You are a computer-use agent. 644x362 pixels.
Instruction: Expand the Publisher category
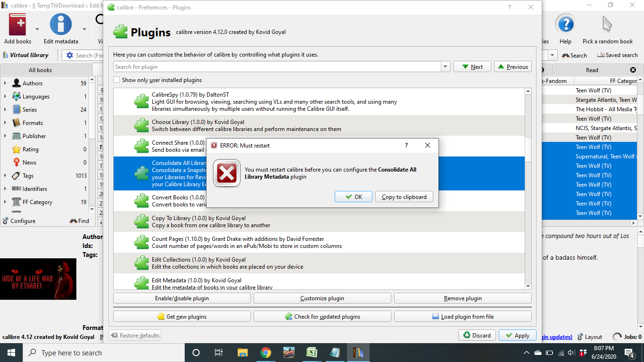tap(5, 136)
